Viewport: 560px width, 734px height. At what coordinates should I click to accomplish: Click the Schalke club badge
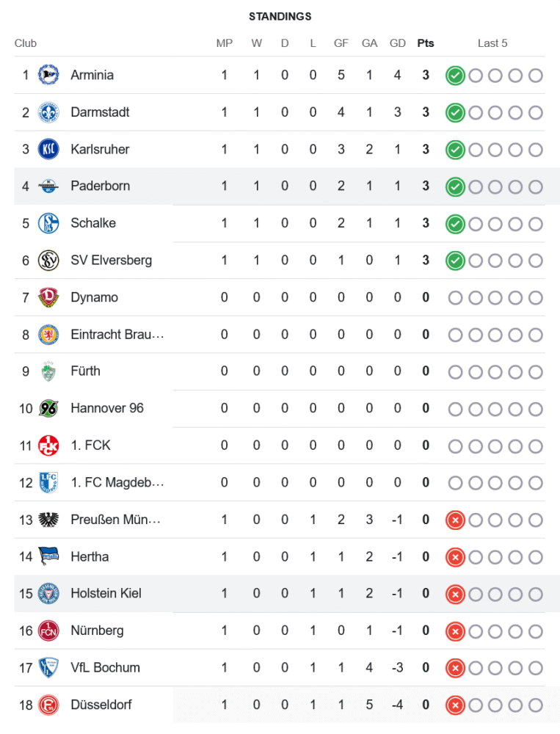[x=48, y=223]
